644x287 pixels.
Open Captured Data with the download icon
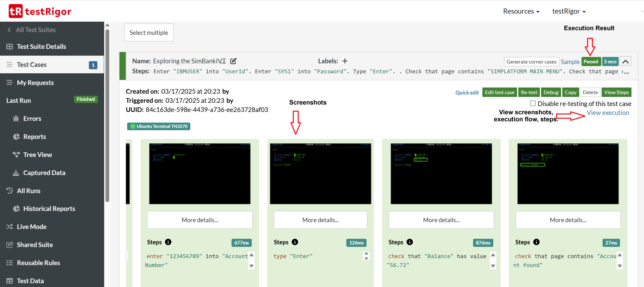click(16, 172)
